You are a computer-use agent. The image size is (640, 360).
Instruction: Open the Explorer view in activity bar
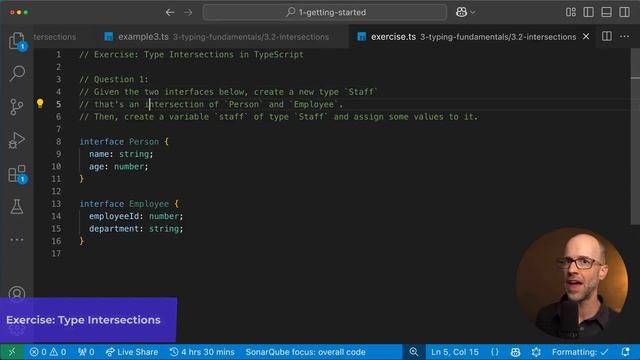pyautogui.click(x=17, y=41)
